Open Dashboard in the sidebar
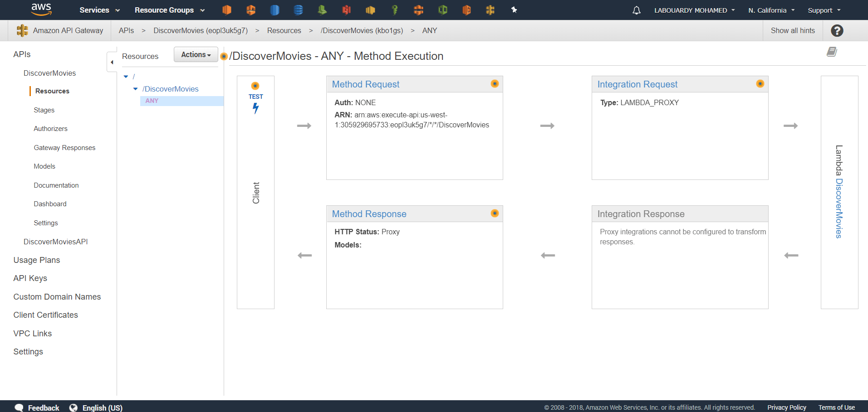This screenshot has width=868, height=412. click(50, 204)
